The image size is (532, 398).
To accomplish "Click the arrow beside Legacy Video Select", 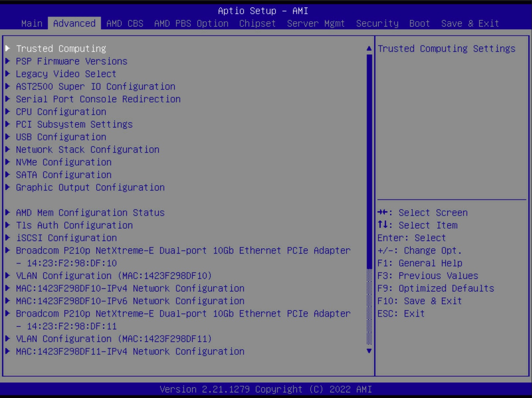I will pyautogui.click(x=8, y=73).
